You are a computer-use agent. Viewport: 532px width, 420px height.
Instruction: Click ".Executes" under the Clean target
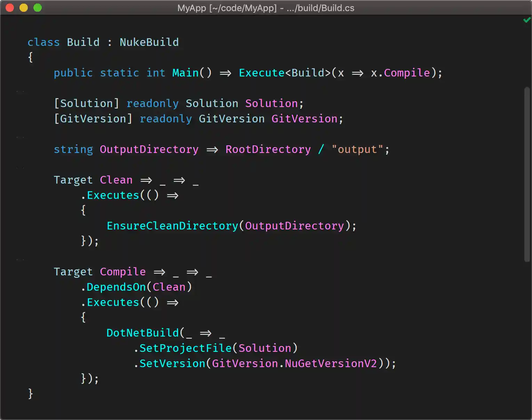coord(110,195)
